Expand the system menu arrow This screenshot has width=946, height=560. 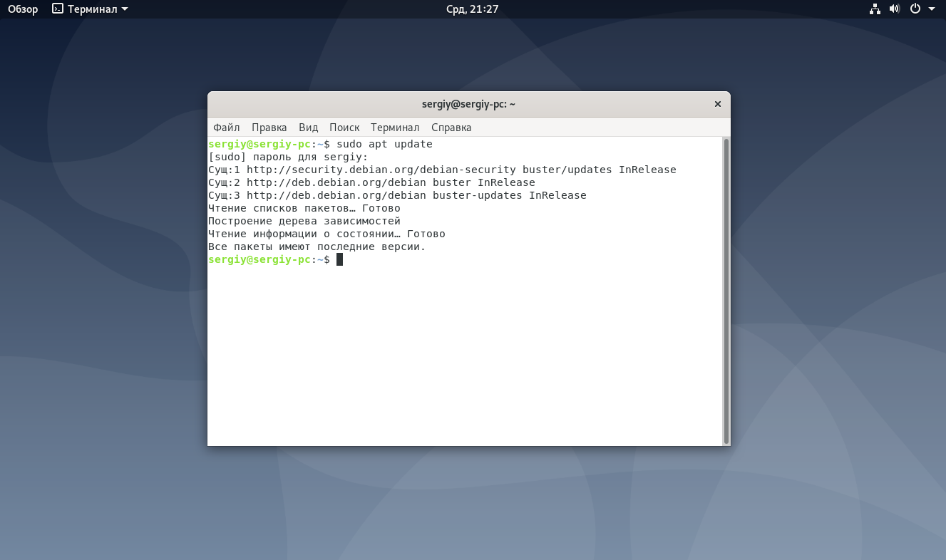932,9
